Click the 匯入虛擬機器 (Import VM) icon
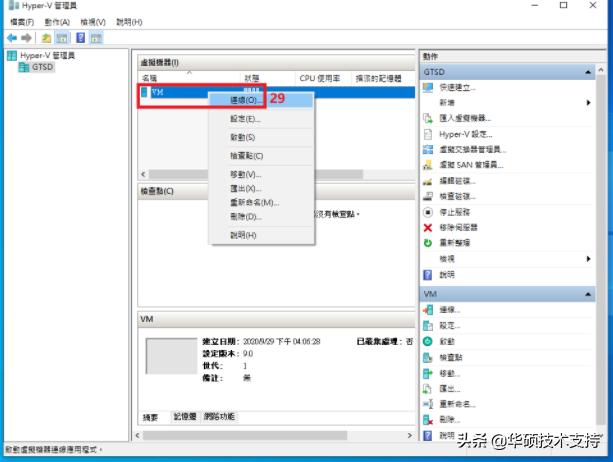 [x=428, y=118]
